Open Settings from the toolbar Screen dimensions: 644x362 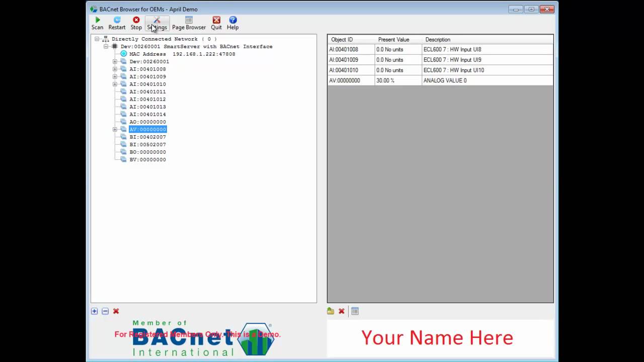pos(157,23)
